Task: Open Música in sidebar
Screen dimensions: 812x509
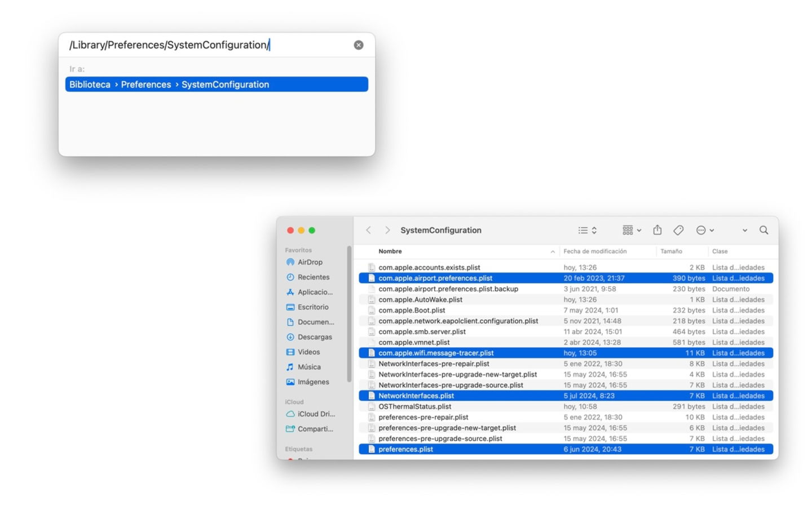Action: tap(309, 367)
